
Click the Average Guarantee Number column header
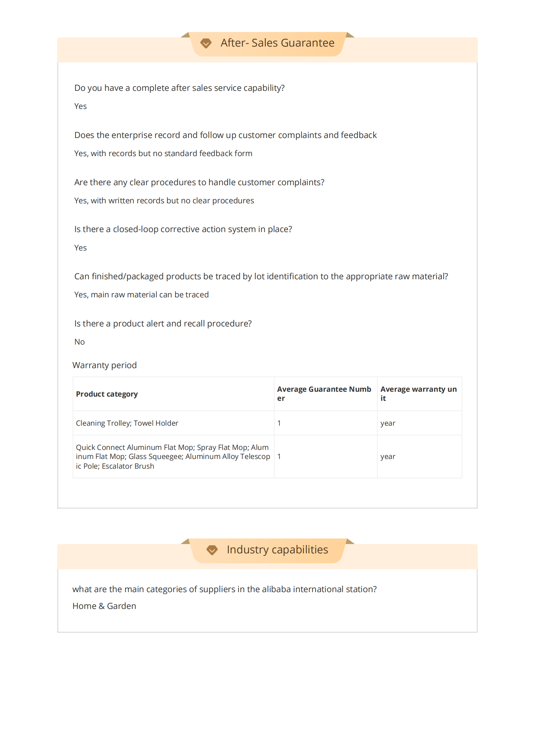[324, 393]
